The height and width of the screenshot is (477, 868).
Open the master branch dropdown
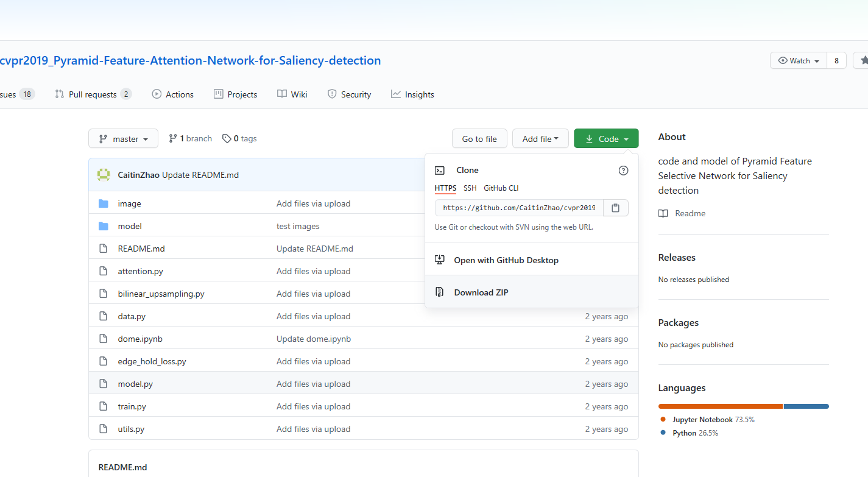click(123, 139)
